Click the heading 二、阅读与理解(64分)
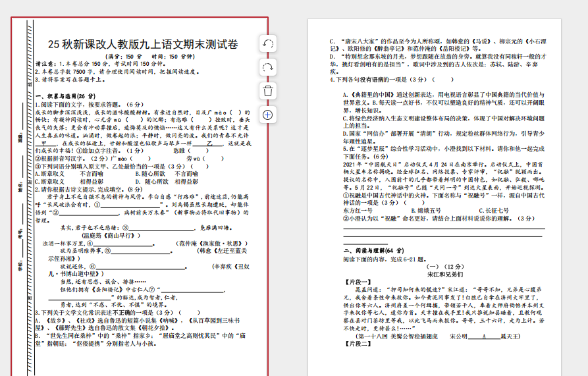Image resolution: width=588 pixels, height=376 pixels. (x=373, y=251)
